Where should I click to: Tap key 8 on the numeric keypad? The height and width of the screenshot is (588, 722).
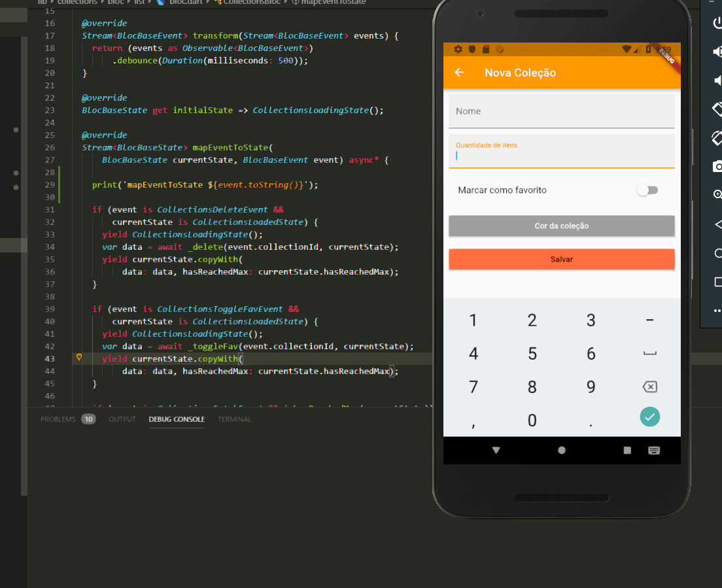532,387
